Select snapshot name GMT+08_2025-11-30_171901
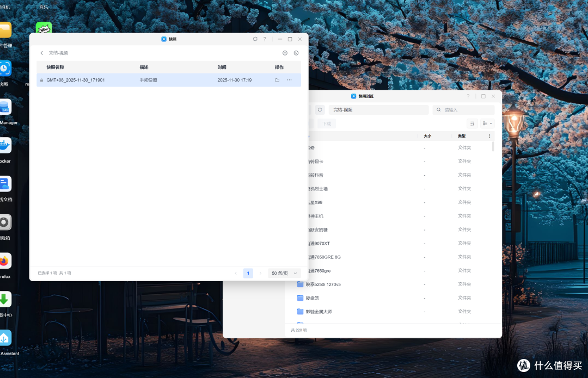588x378 pixels. pos(75,80)
